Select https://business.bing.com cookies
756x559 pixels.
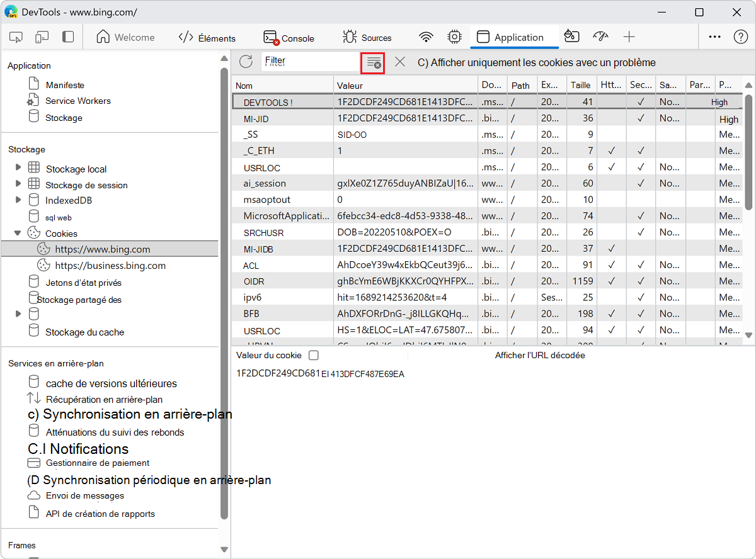tap(110, 265)
